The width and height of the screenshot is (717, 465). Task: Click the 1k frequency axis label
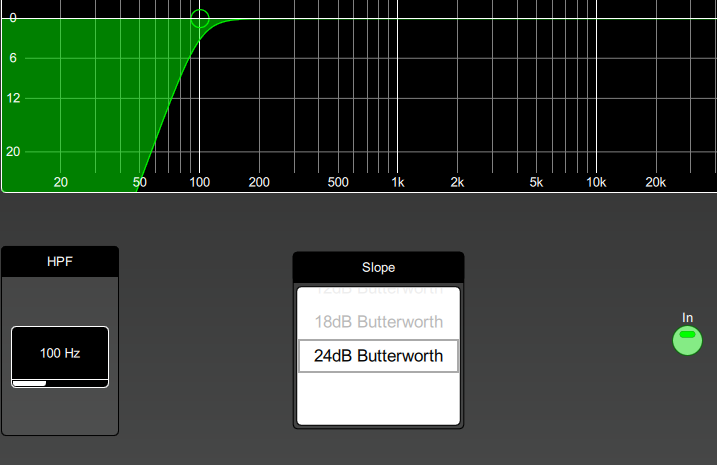coord(398,182)
